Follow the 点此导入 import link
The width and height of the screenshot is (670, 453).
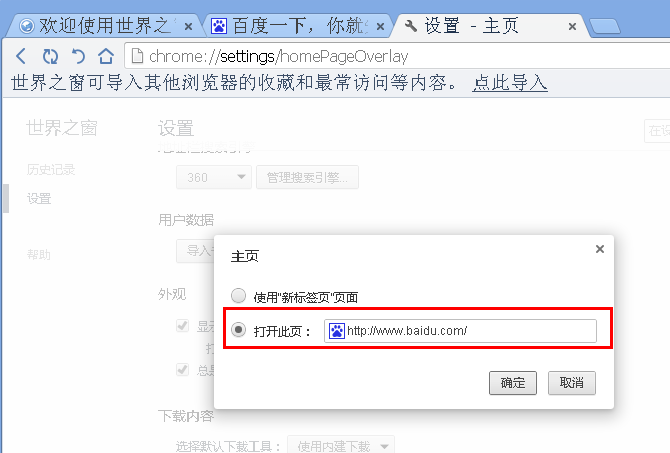coord(510,82)
